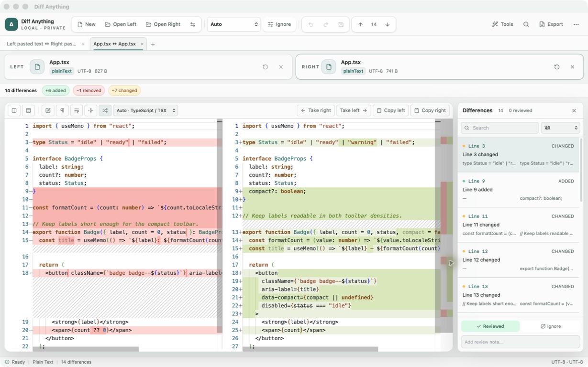Image resolution: width=588 pixels, height=367 pixels.
Task: Click Copy left button
Action: point(391,110)
